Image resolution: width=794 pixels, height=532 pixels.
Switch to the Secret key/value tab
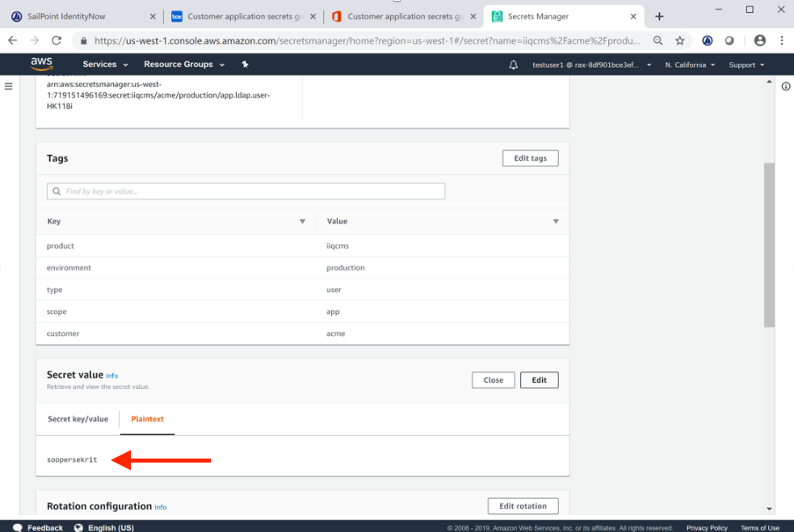pyautogui.click(x=78, y=419)
